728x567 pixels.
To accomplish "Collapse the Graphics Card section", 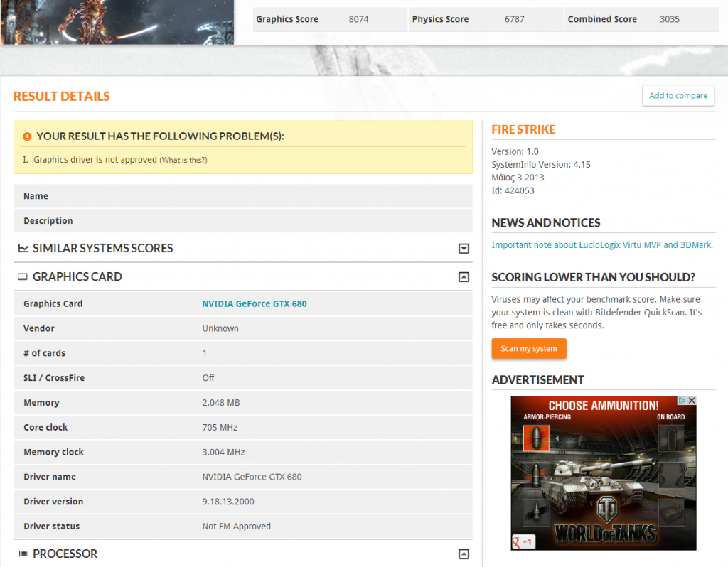I will pos(464,277).
